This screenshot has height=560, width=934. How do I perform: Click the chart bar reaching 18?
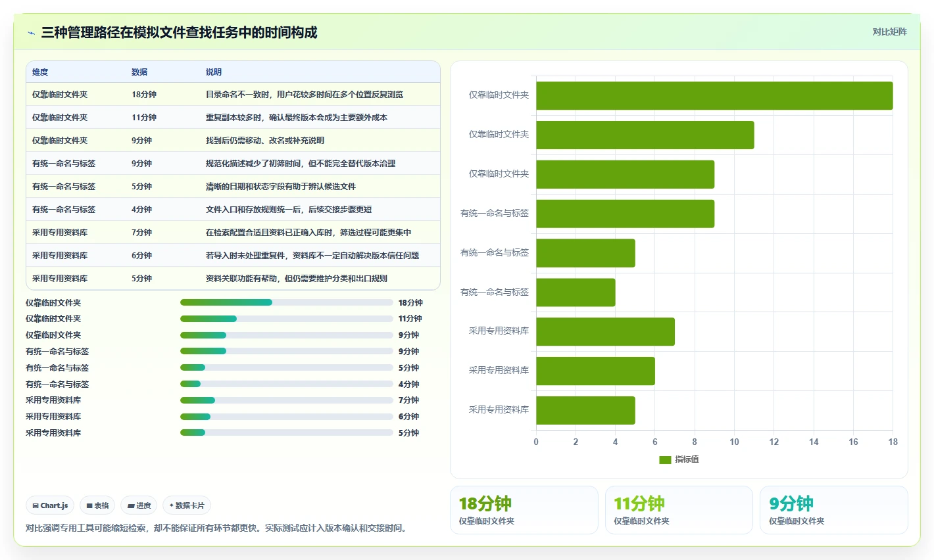pyautogui.click(x=714, y=95)
